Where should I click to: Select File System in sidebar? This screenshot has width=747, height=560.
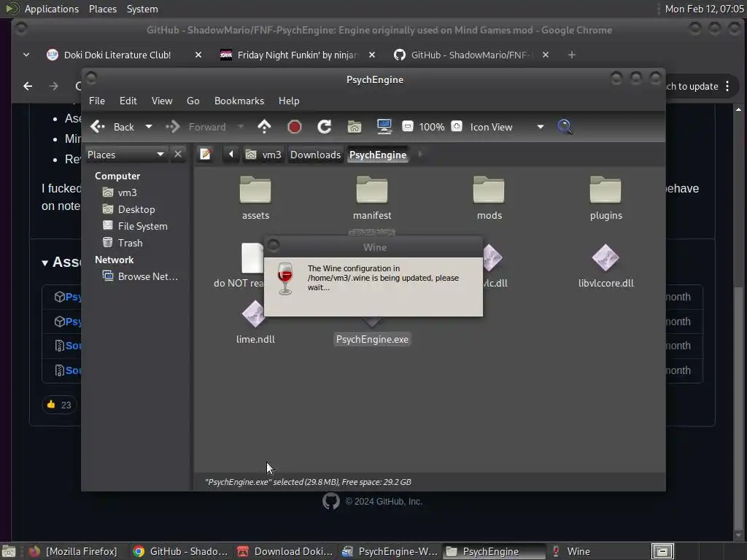(142, 226)
